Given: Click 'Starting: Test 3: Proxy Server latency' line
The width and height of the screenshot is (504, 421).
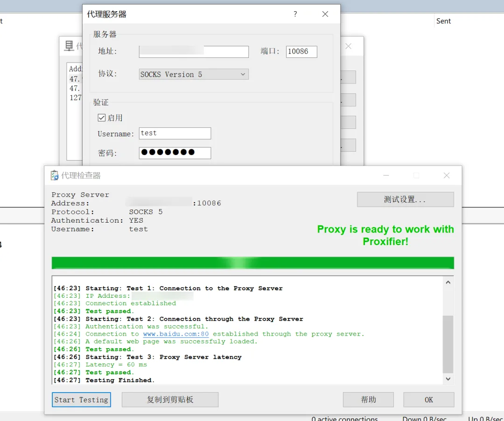Looking at the screenshot, I should [x=147, y=357].
